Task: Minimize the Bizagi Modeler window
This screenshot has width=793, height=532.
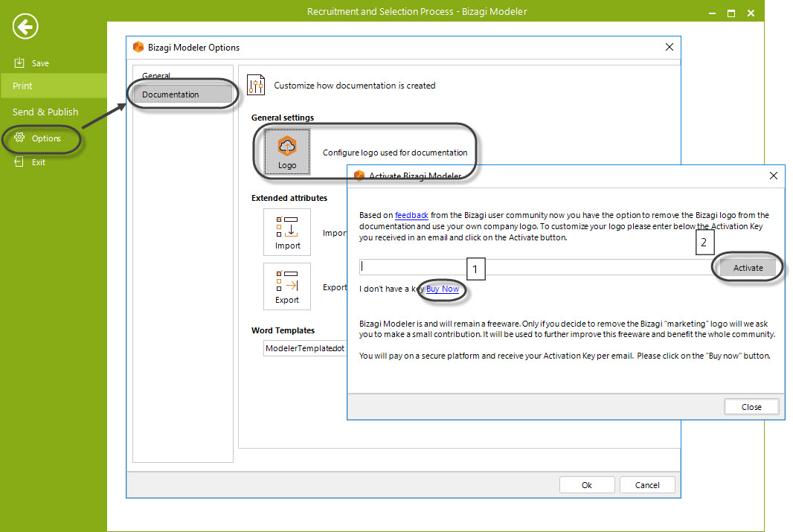Action: 712,13
